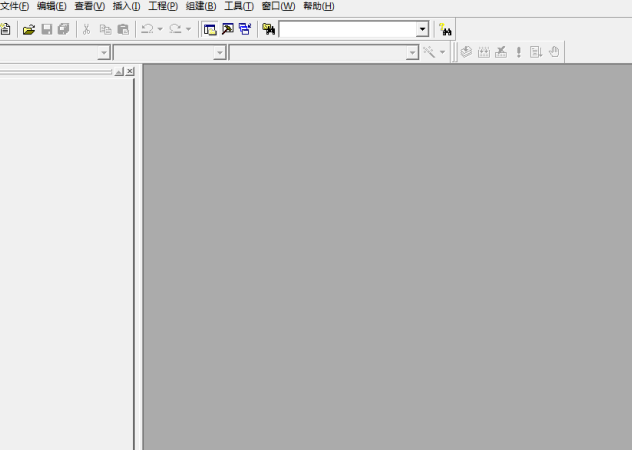Toggle the Workspace window icon
The width and height of the screenshot is (632, 450).
point(210,30)
